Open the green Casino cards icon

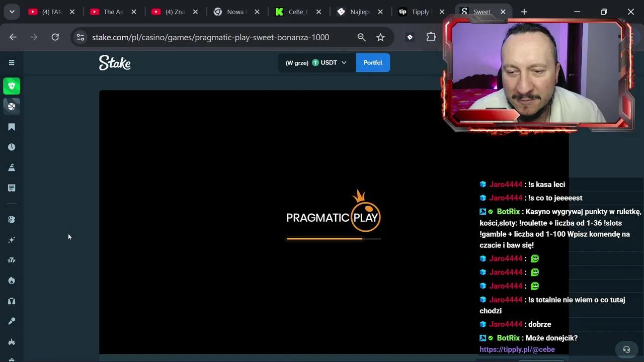pos(12,86)
